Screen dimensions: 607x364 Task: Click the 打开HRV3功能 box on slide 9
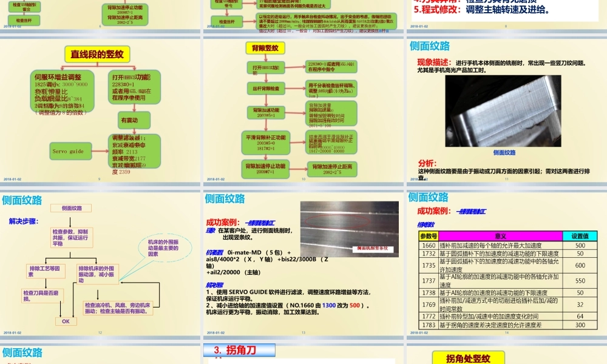[x=134, y=87]
